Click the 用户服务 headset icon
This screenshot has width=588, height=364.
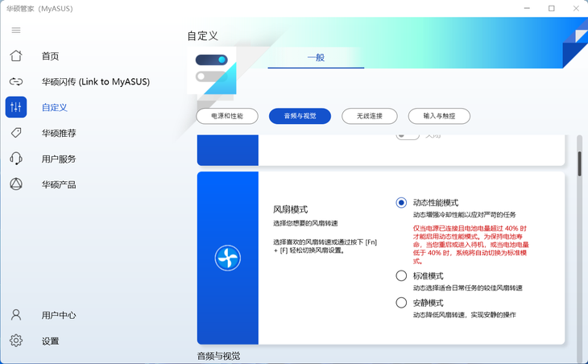(16, 159)
